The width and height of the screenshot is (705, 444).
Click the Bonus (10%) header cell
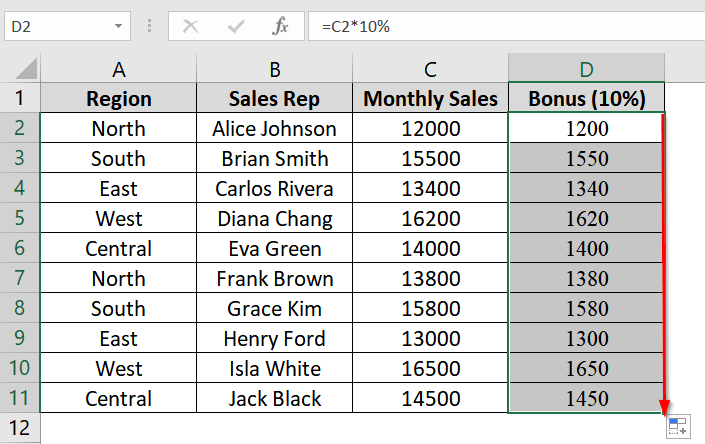pyautogui.click(x=586, y=98)
